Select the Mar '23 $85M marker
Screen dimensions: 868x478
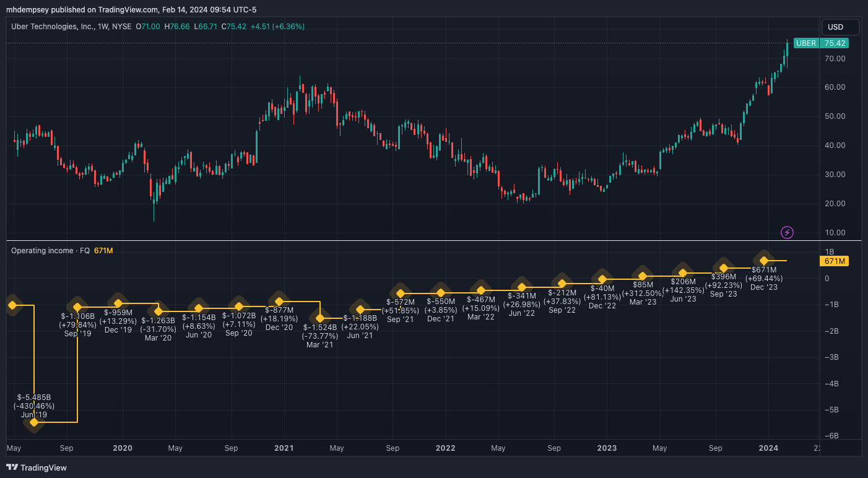(643, 276)
